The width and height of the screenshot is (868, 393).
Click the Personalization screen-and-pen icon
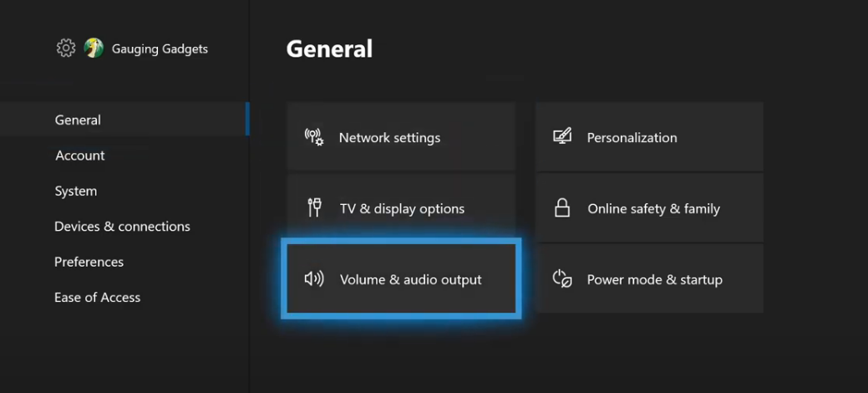click(x=562, y=136)
